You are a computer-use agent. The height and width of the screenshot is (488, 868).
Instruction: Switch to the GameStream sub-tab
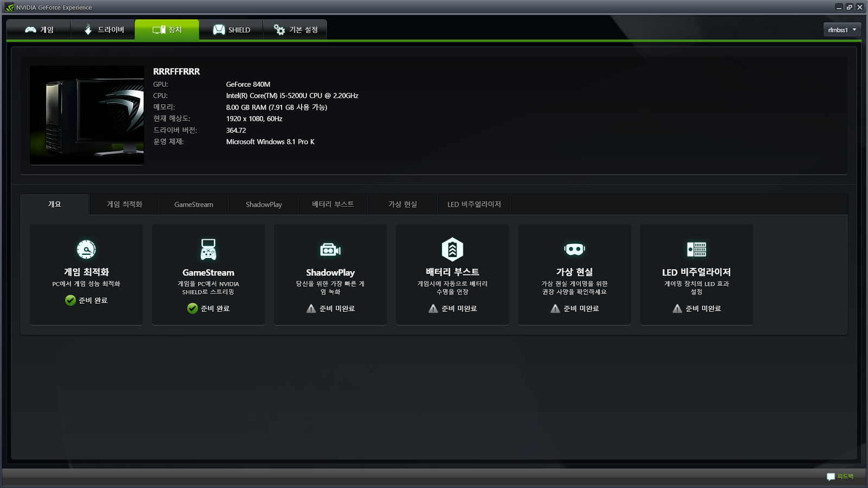click(194, 204)
